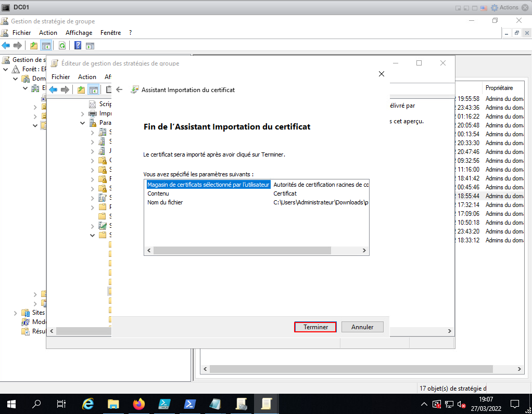Click the summary list horizontal scrollbar
Viewport: 532px width, 414px height.
point(242,251)
